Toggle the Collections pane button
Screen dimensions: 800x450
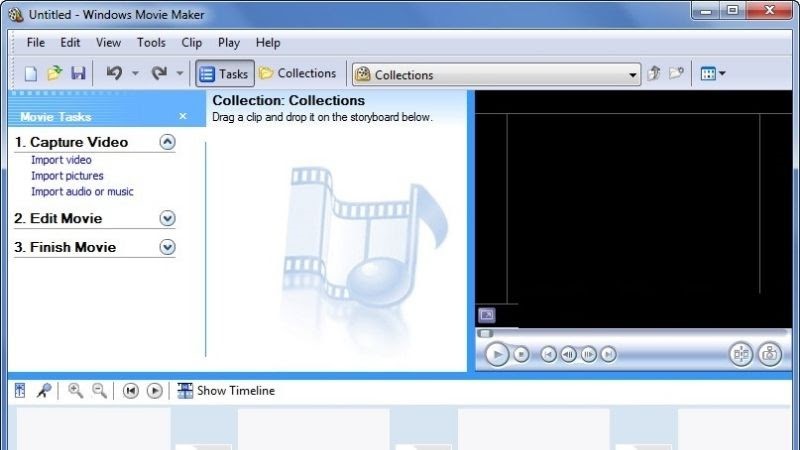297,73
